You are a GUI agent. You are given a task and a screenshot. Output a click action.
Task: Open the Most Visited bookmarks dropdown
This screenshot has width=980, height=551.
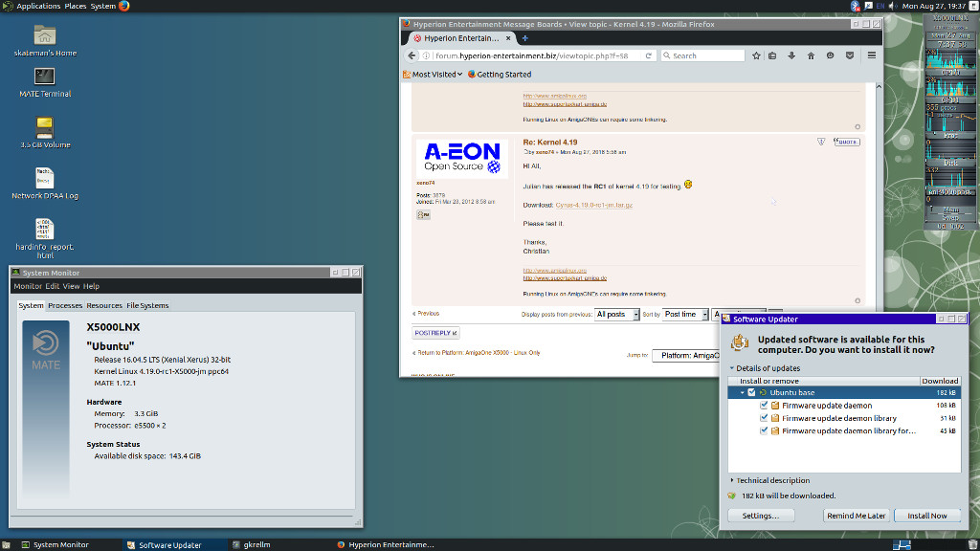click(433, 75)
